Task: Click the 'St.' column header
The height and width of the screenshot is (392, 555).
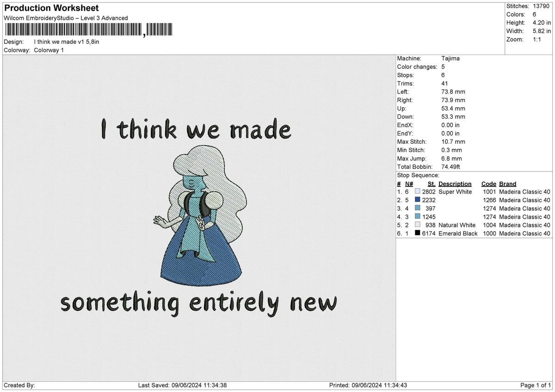Action: pyautogui.click(x=432, y=184)
